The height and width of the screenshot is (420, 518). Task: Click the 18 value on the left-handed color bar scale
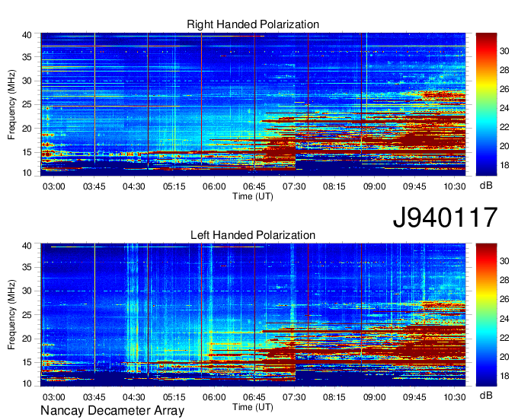[504, 376]
